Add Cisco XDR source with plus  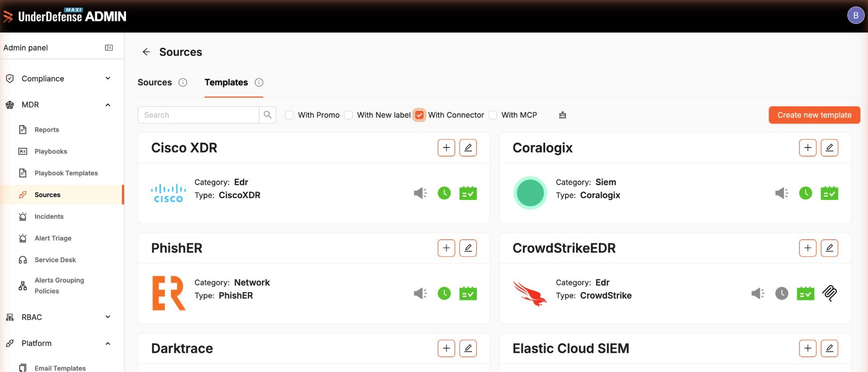[446, 148]
